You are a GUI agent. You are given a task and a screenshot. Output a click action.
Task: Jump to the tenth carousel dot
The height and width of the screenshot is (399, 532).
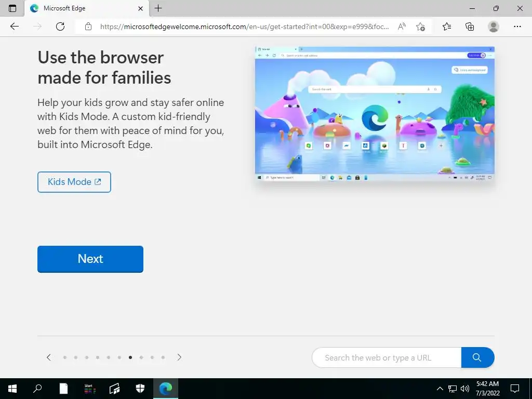tap(163, 357)
